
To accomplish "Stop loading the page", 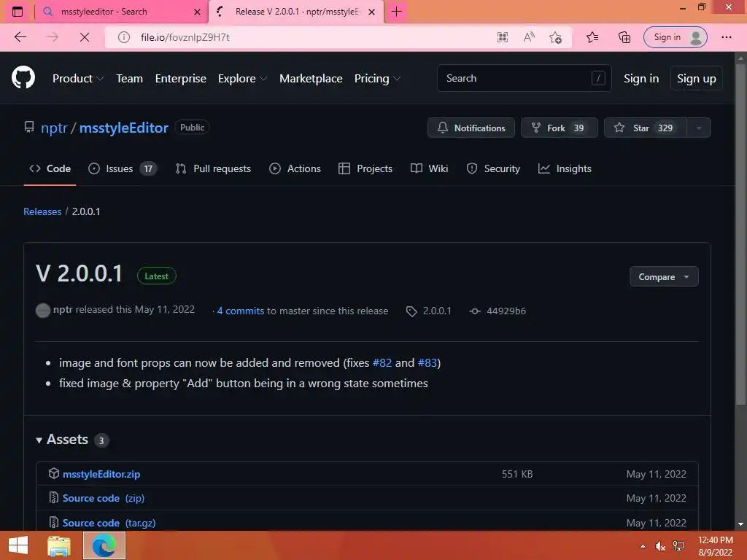I will pos(85,37).
